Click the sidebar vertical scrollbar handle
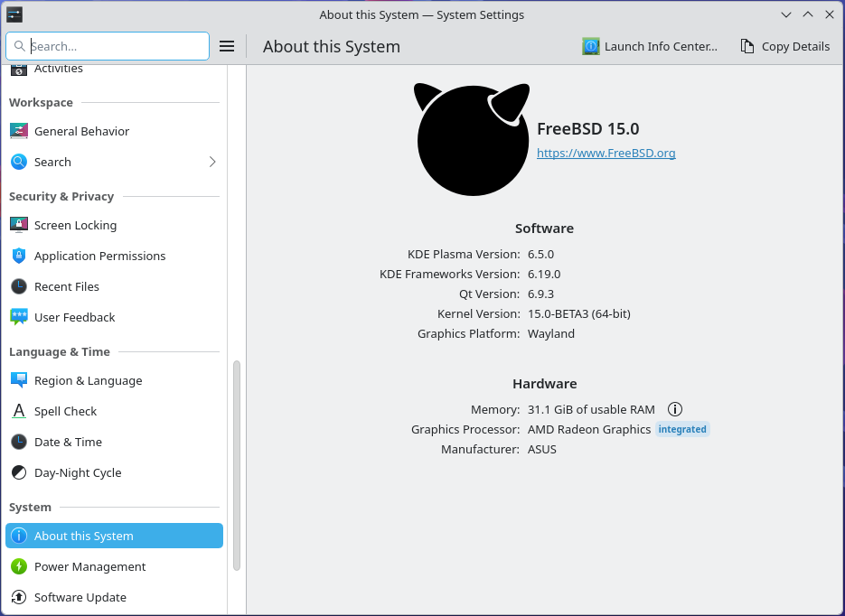The height and width of the screenshot is (616, 845). coord(237,465)
